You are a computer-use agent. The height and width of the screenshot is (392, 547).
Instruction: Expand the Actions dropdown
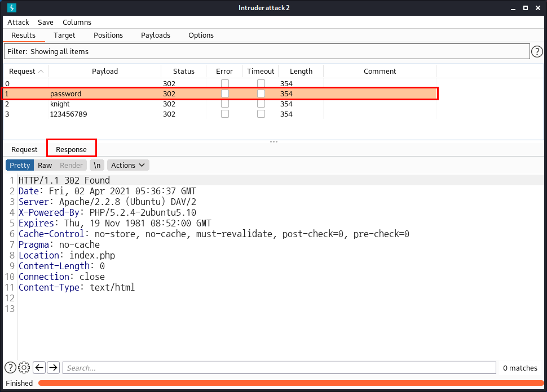click(128, 165)
